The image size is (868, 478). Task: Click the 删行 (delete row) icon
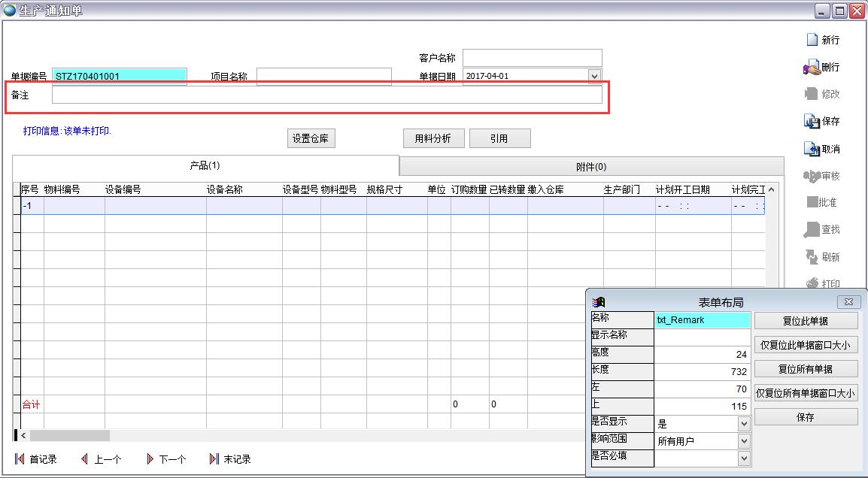click(812, 68)
